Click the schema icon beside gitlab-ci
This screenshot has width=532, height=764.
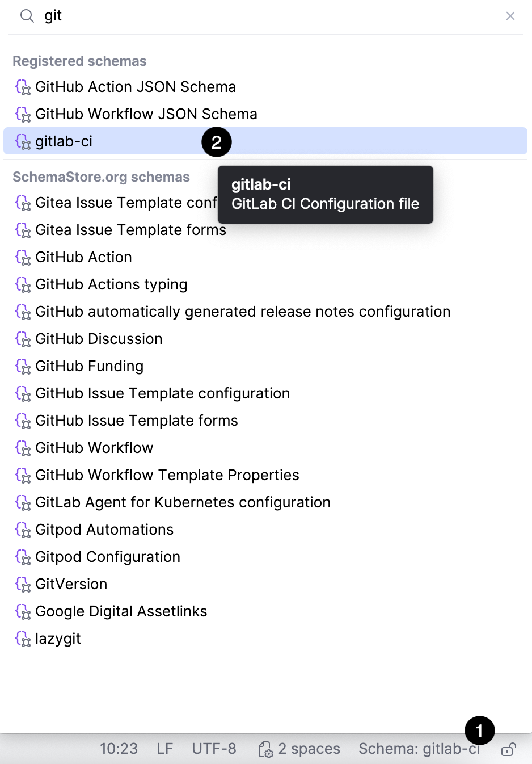coord(23,142)
